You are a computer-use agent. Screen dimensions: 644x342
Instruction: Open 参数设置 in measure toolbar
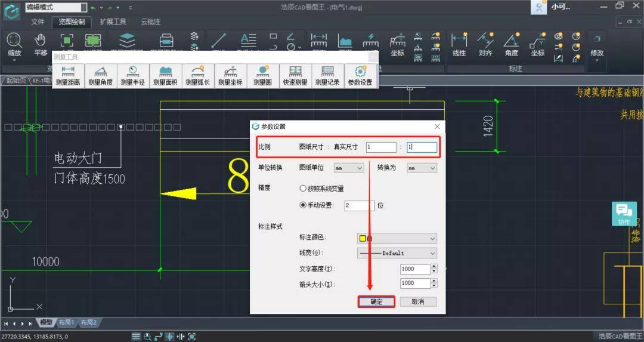pos(360,76)
